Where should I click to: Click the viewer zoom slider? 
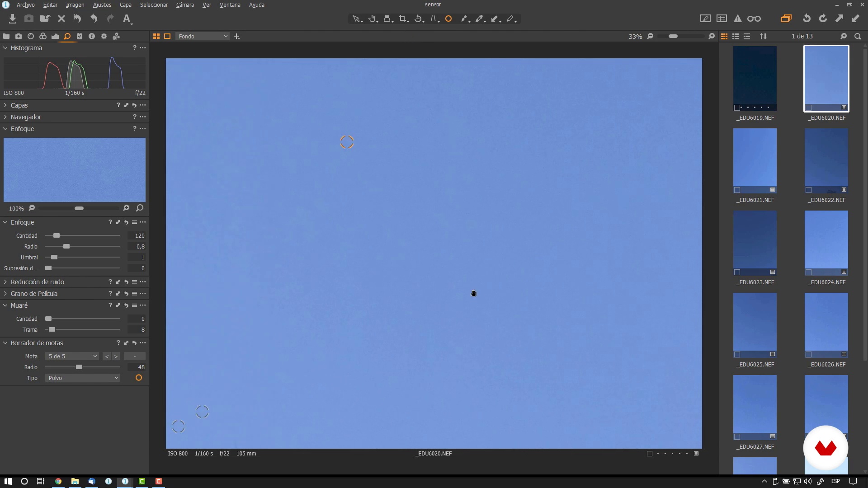680,36
